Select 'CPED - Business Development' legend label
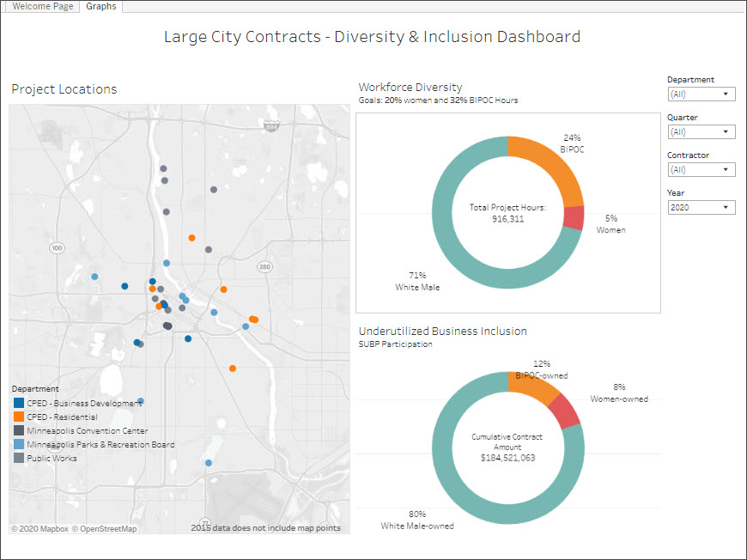 click(x=84, y=403)
